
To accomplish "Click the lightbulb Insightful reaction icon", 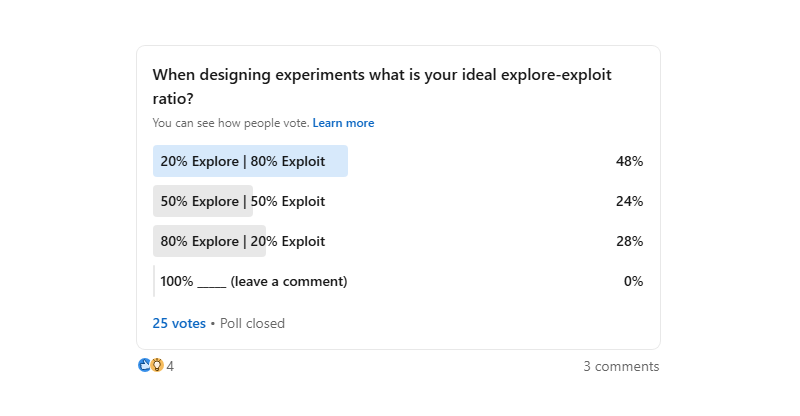I will click(156, 366).
